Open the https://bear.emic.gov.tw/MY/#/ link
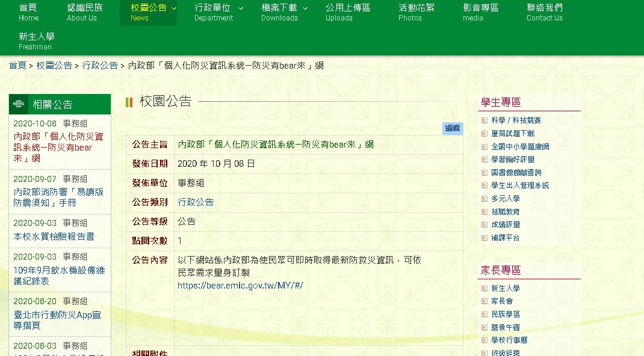Image resolution: width=644 pixels, height=356 pixels. coord(240,286)
